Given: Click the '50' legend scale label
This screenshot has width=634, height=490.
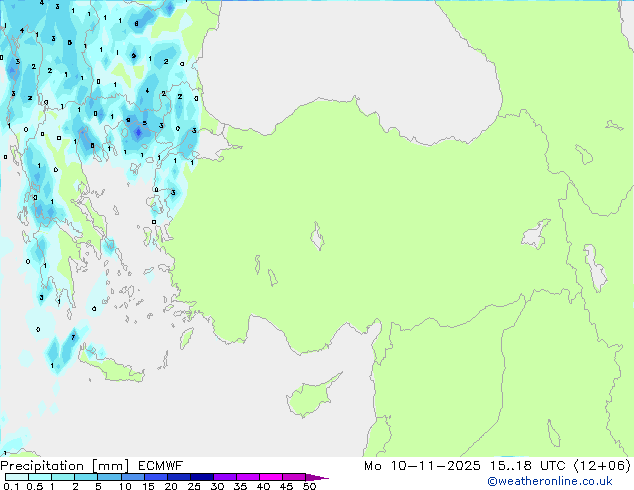Looking at the screenshot, I should [309, 486].
